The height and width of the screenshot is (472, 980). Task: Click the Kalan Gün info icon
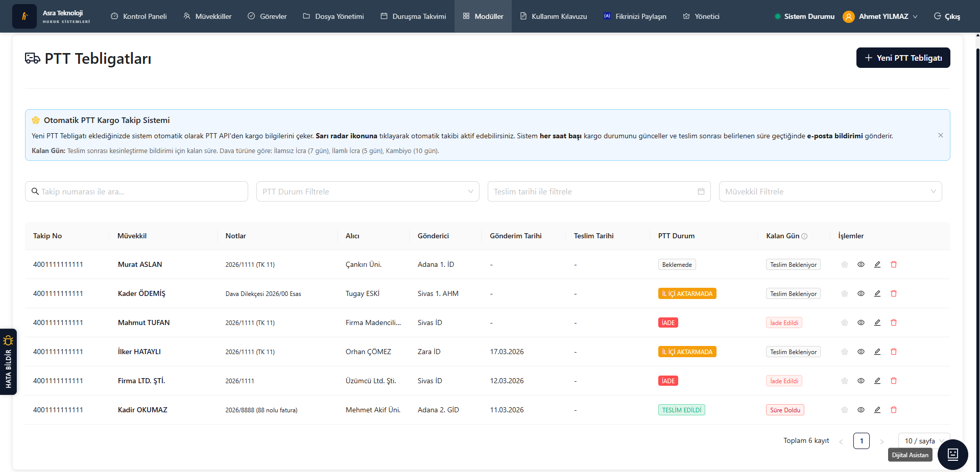(x=804, y=236)
